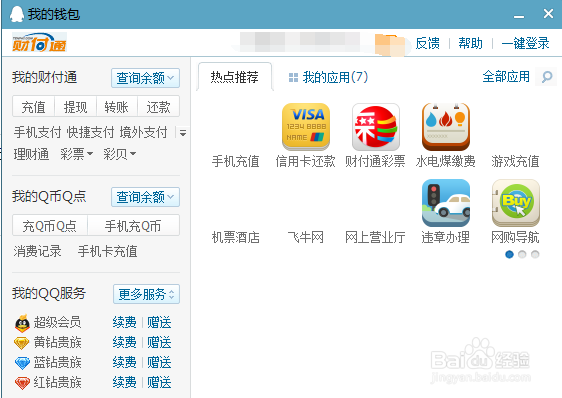This screenshot has height=398, width=562.
Task: Click 续费 for 超级会员
Action: coord(124,322)
